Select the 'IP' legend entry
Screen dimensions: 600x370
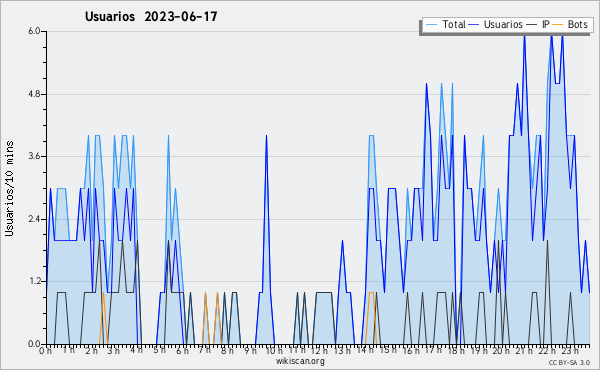point(538,24)
